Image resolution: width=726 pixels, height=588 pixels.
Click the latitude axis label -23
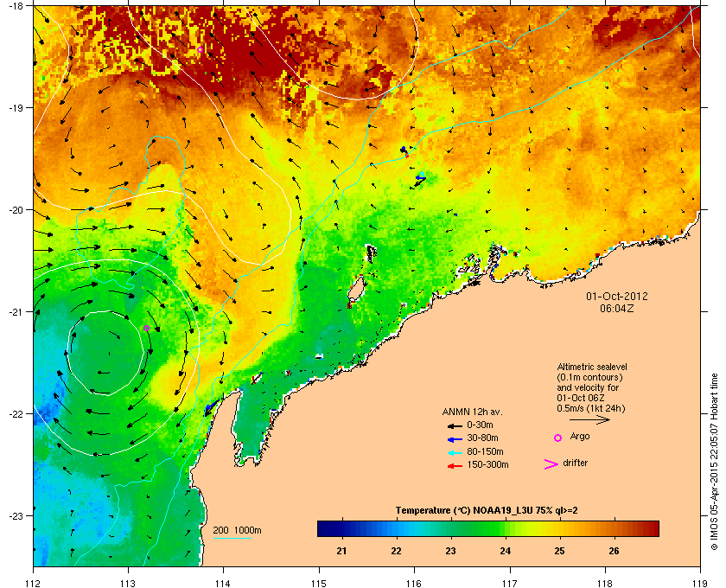tap(15, 515)
